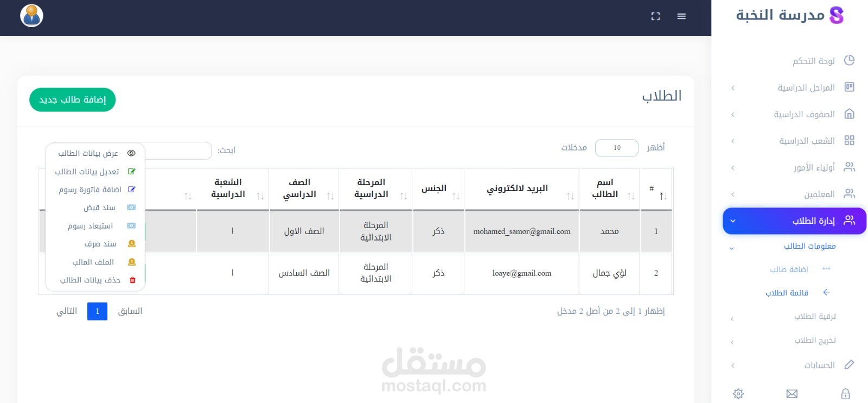Open اضافة طالب sidebar link

[789, 269]
